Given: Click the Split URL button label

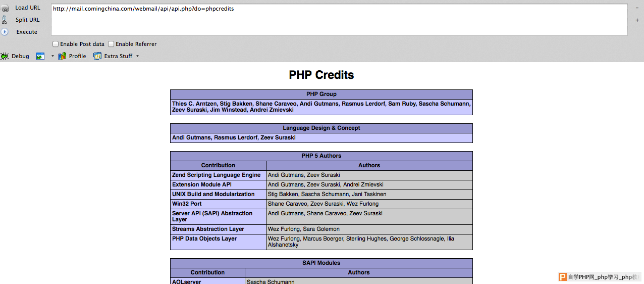Looking at the screenshot, I should (27, 20).
